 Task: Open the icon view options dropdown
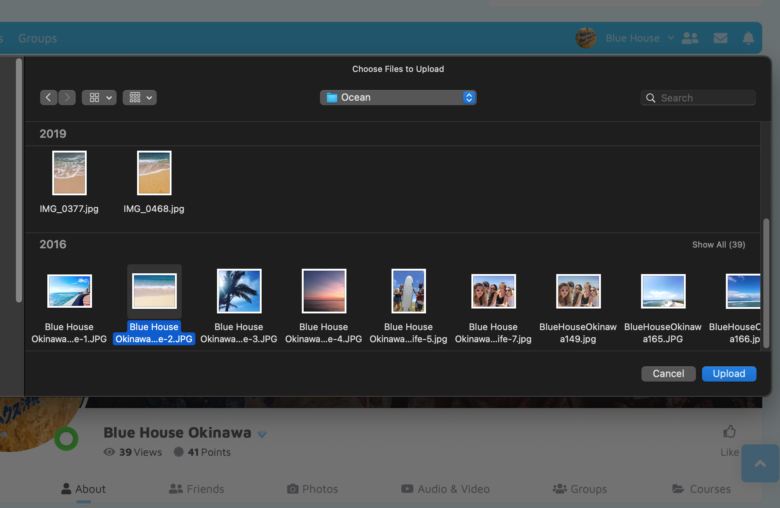point(99,98)
